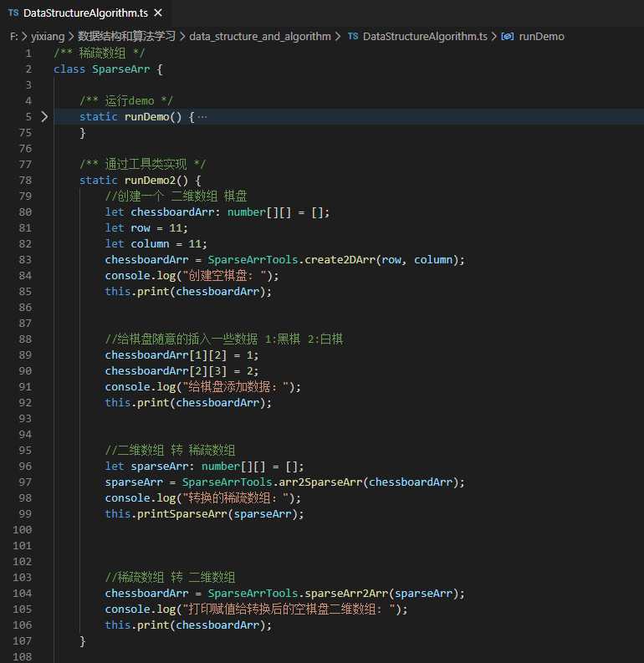
Task: Click create2DArr method call on line 83
Action: pyautogui.click(x=340, y=260)
